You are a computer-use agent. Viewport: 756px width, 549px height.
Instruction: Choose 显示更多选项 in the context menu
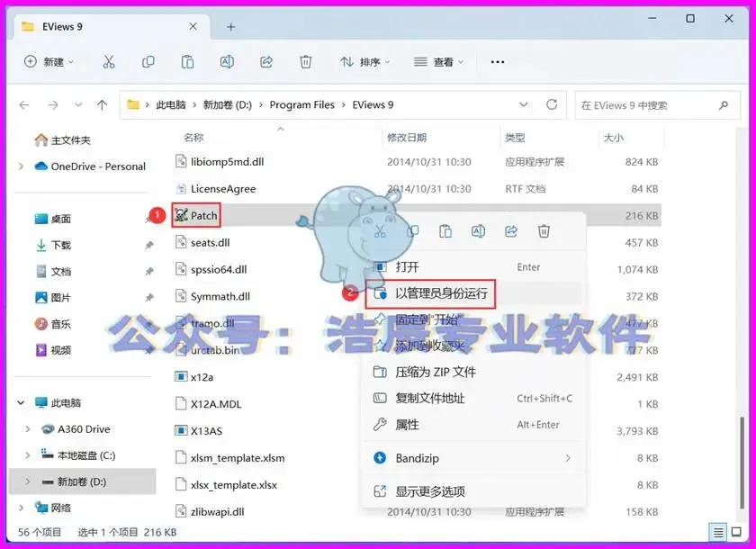472,491
